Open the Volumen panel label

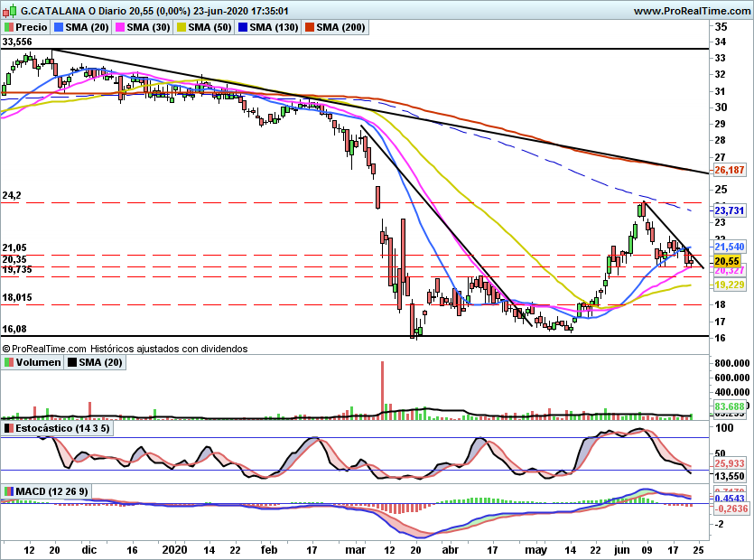[38, 362]
